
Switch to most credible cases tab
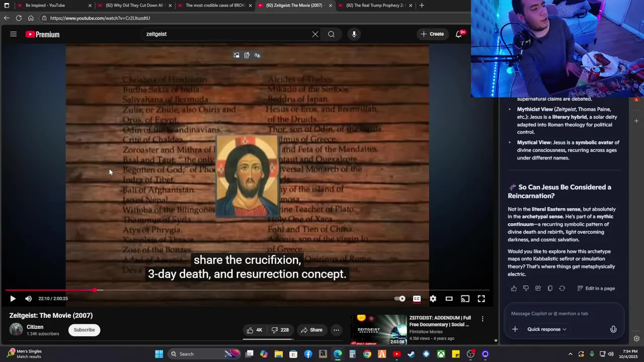coord(215,6)
